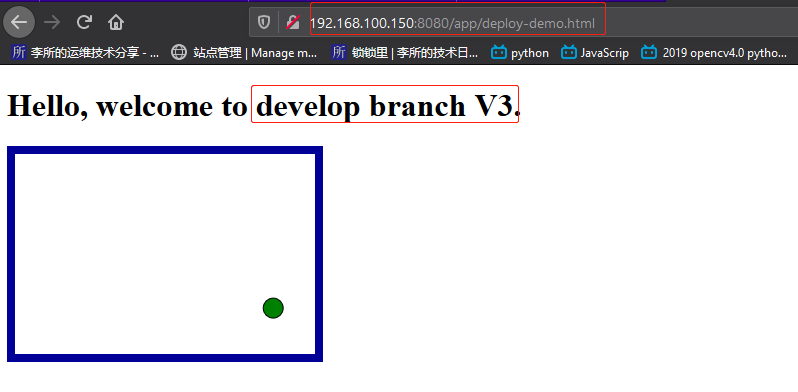
Task: Click the 所 favicon of 锁锁里 bookmark
Action: (339, 52)
